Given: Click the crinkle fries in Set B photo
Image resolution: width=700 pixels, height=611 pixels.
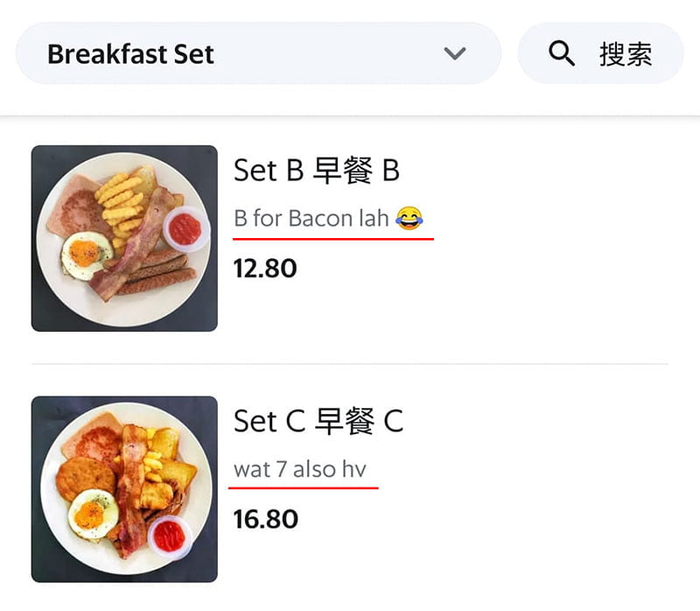Looking at the screenshot, I should 120,203.
